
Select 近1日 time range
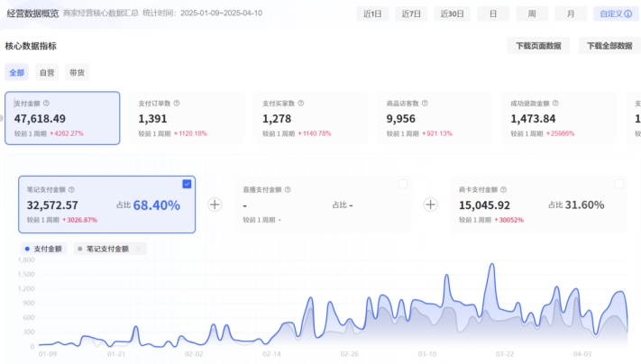372,14
